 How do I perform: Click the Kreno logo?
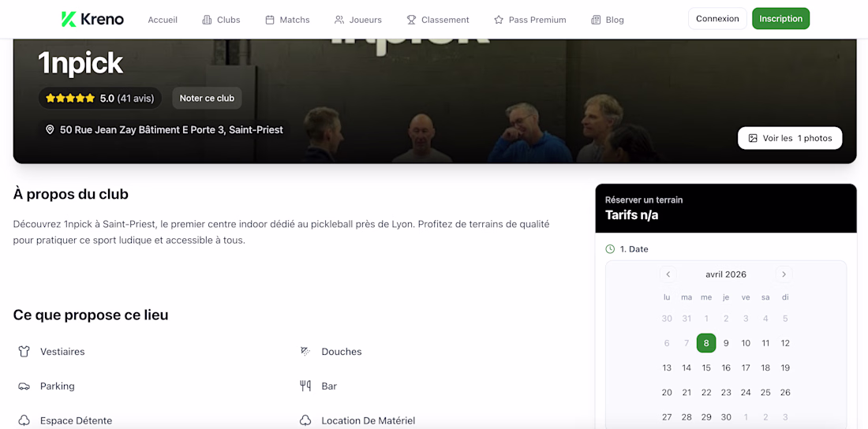coord(92,20)
